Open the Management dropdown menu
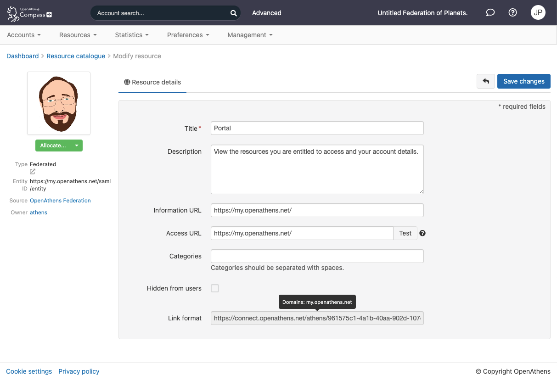557x392 pixels. [249, 35]
